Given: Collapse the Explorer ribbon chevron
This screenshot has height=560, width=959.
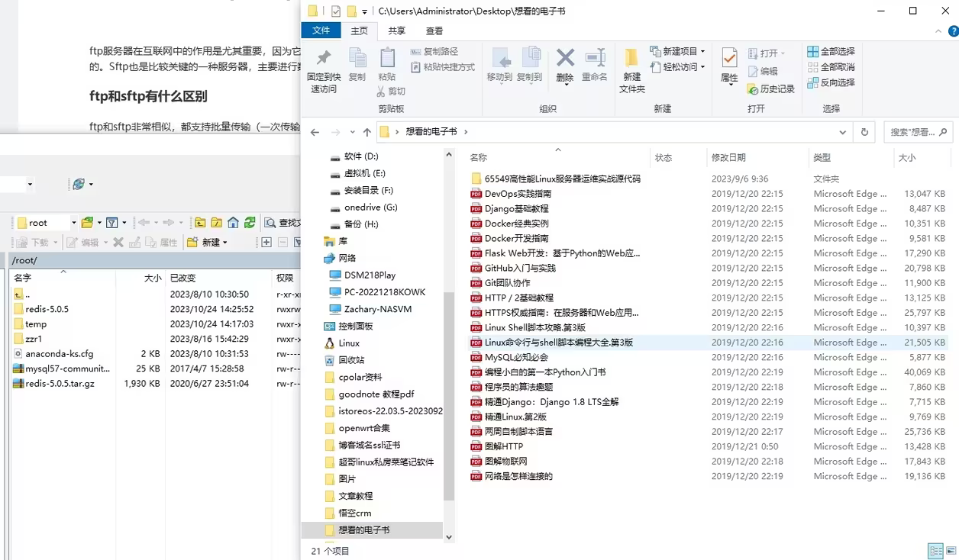Looking at the screenshot, I should (939, 31).
